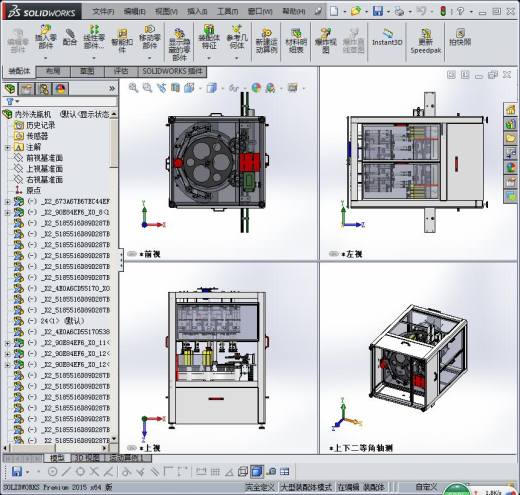The height and width of the screenshot is (495, 520).
Task: Toggle the link views icon beside 左视 label
Action: click(333, 254)
